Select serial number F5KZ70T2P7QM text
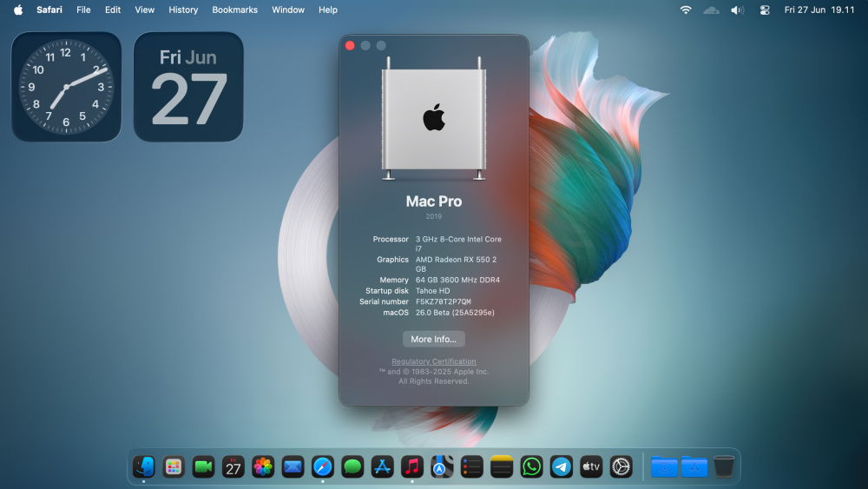 pos(444,301)
